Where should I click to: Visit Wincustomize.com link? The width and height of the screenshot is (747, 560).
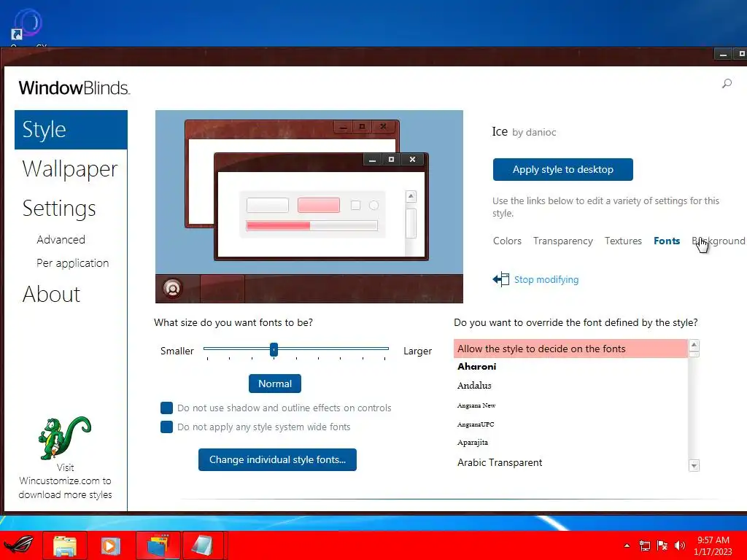pyautogui.click(x=65, y=481)
